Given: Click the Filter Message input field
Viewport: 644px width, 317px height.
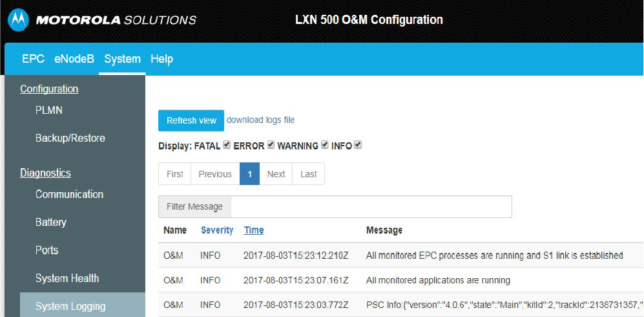Looking at the screenshot, I should (x=371, y=206).
